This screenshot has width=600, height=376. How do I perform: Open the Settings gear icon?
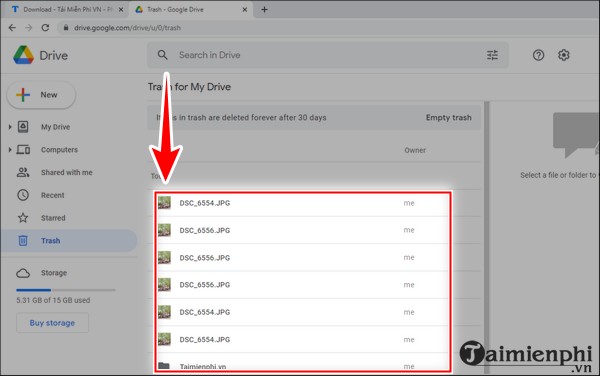[563, 55]
